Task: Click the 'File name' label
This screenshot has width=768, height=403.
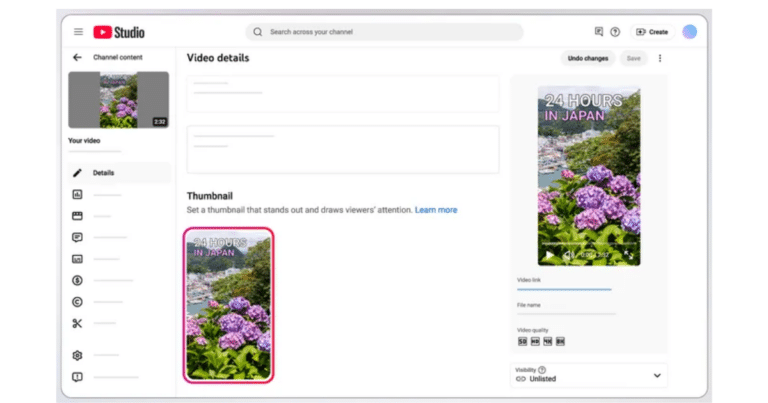Action: tap(528, 305)
